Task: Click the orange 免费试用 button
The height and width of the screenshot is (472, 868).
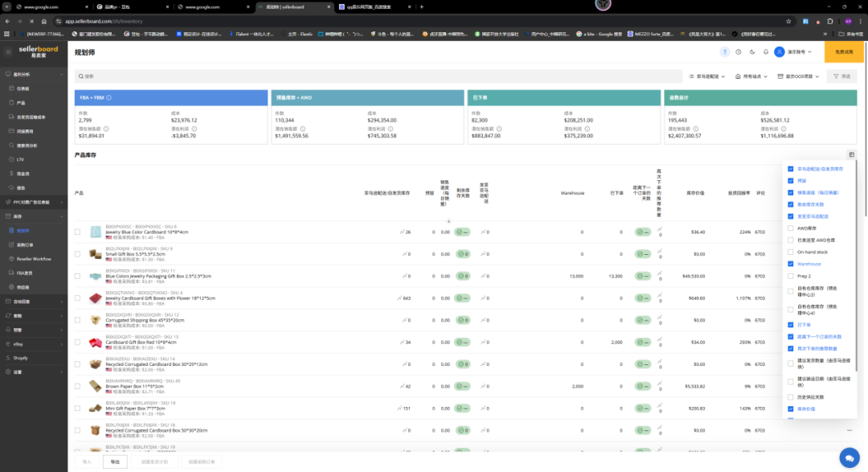Action: 845,51
